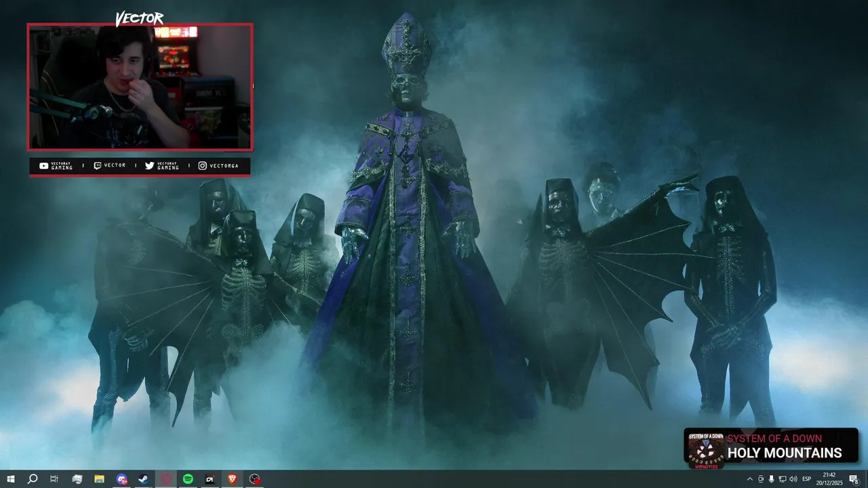Click the Instagram VECTORGA label
Screen dimensions: 868x488
coord(220,165)
